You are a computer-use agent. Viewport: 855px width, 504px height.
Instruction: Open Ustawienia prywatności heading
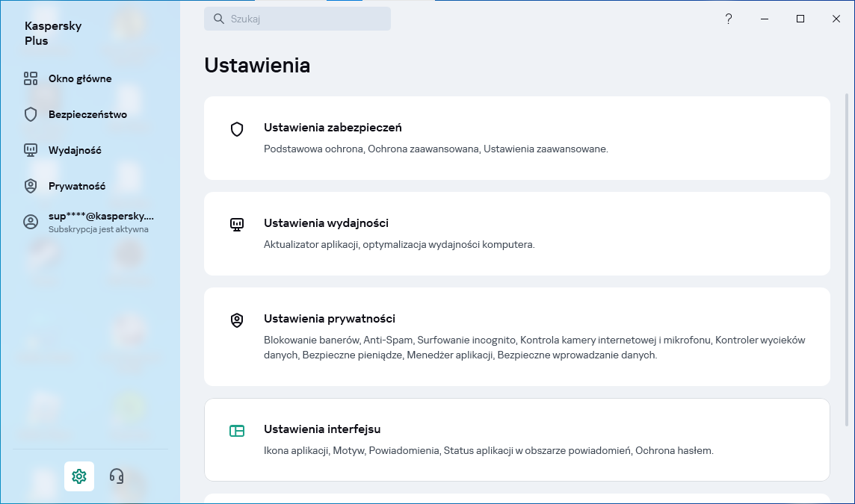329,319
